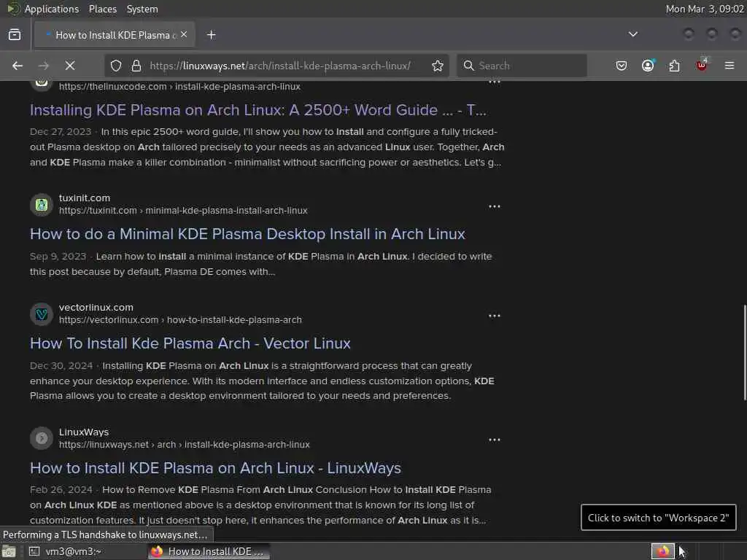Open the Vector Linux result link

click(190, 343)
